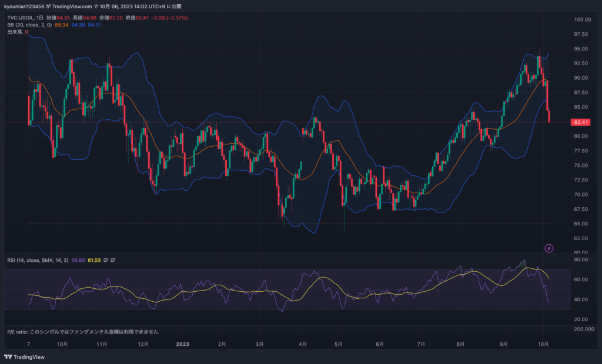Click the yellow RSI average value 61.03
The image size is (602, 364).
[94, 260]
